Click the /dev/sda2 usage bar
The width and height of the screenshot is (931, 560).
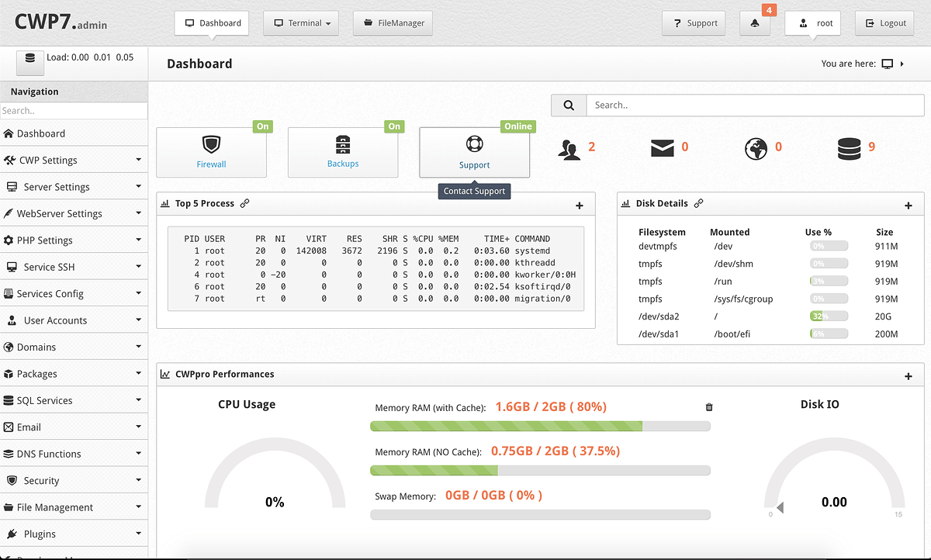coord(828,316)
